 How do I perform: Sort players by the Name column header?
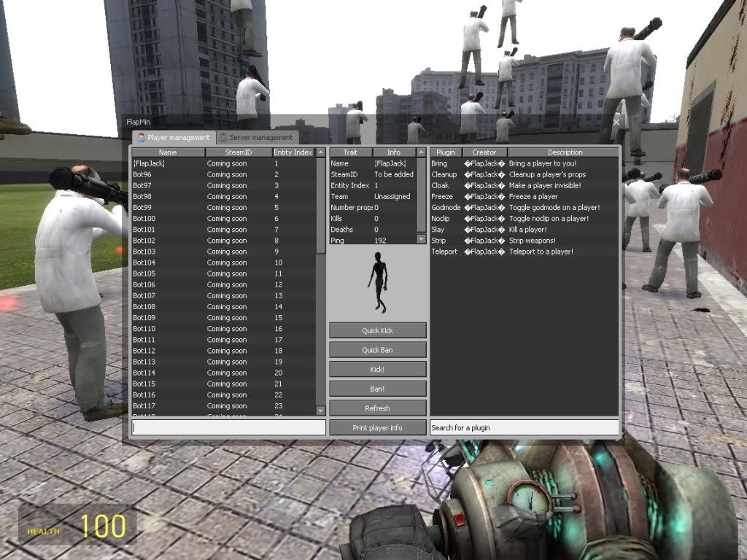point(169,152)
